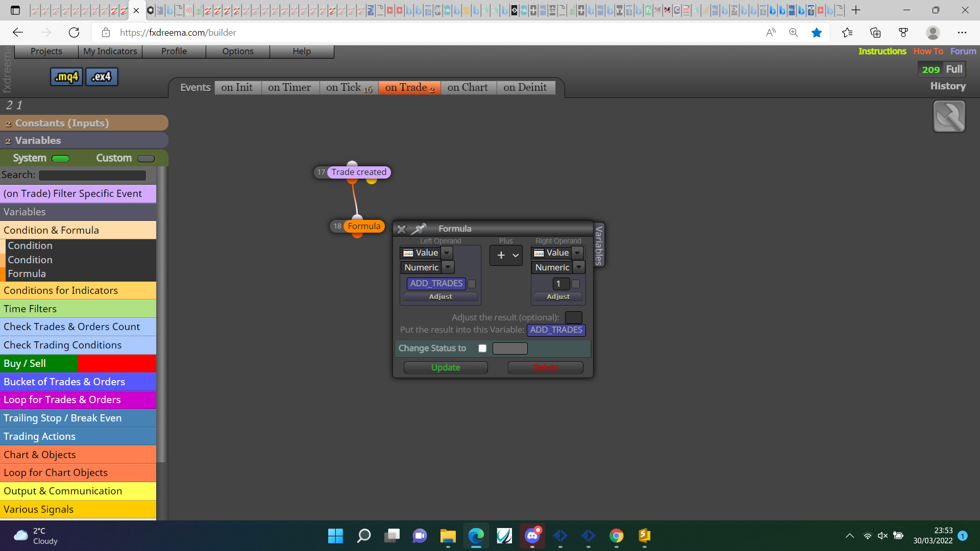
Task: Open the vertical Variables side tab of Formula dialog
Action: [x=599, y=245]
